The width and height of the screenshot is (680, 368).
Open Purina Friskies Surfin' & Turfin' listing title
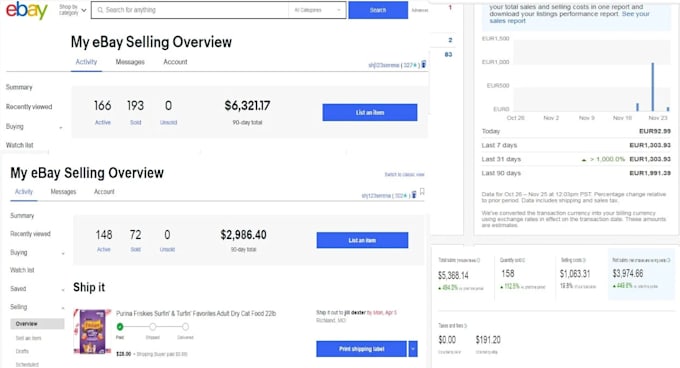[x=196, y=313]
